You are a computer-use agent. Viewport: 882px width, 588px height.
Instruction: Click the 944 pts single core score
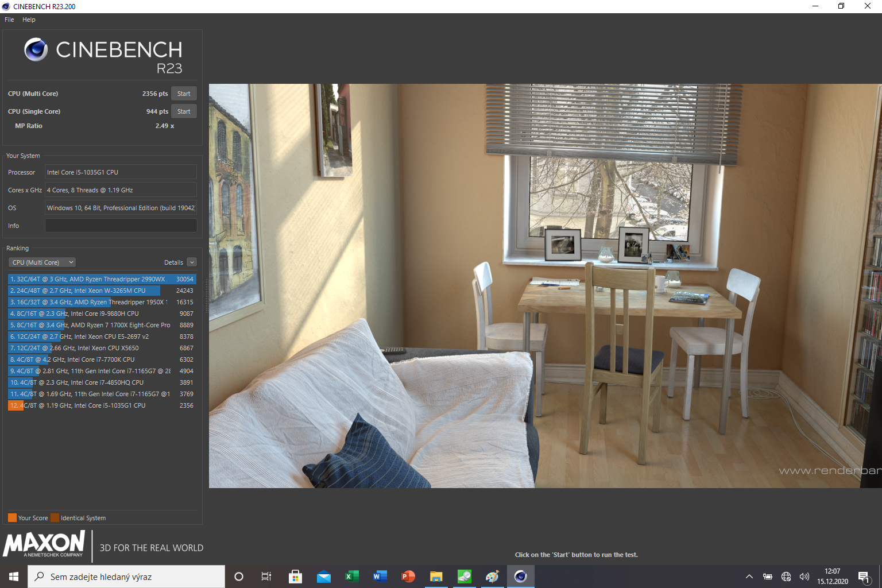[x=157, y=111]
